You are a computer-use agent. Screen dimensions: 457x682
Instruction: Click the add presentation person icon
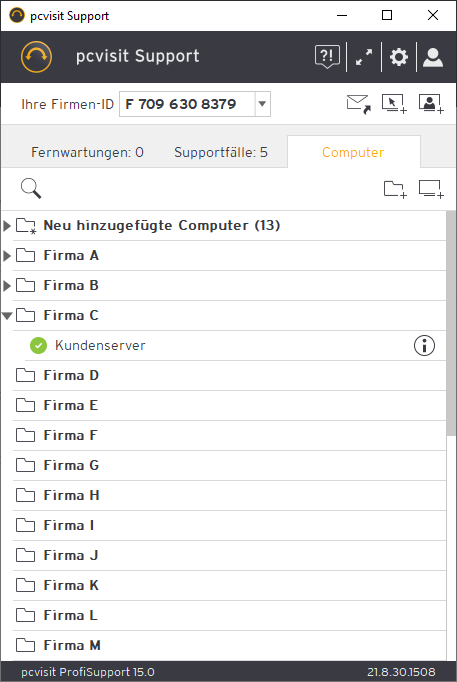[x=431, y=104]
